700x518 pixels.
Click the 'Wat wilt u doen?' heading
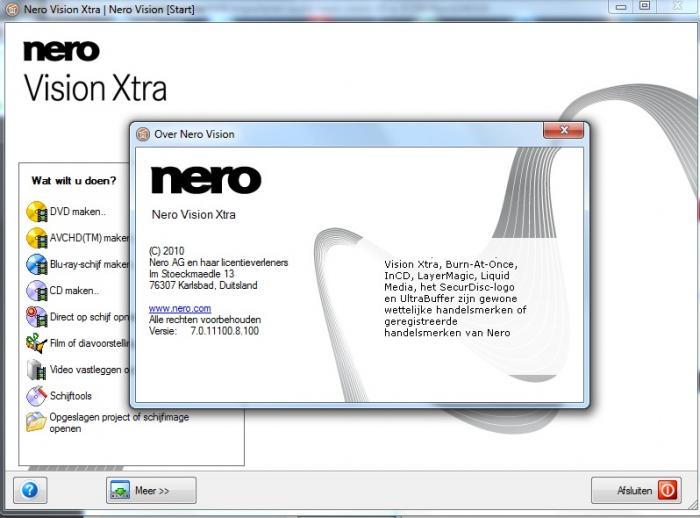[x=74, y=180]
